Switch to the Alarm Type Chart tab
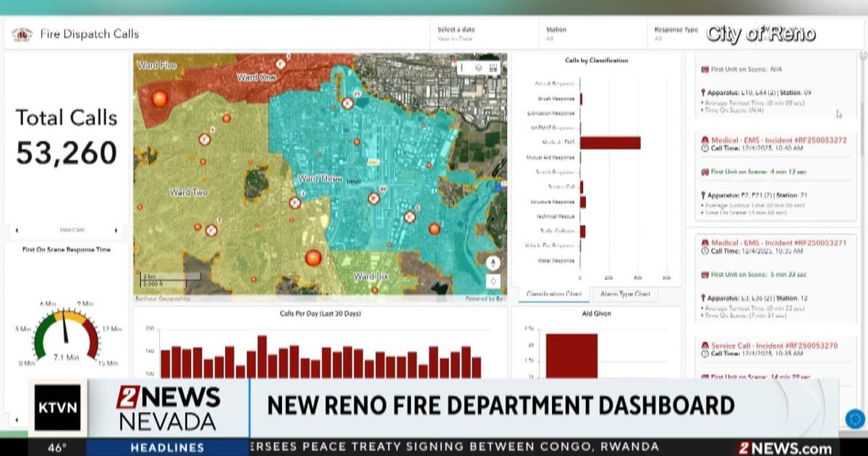The image size is (868, 456). pyautogui.click(x=625, y=294)
